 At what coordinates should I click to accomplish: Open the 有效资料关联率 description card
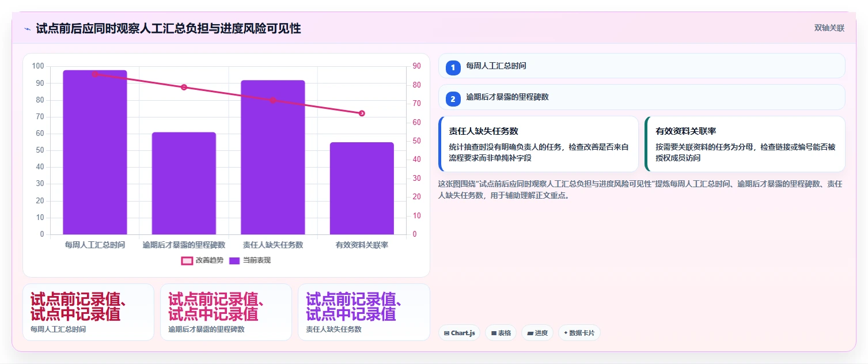(x=745, y=144)
